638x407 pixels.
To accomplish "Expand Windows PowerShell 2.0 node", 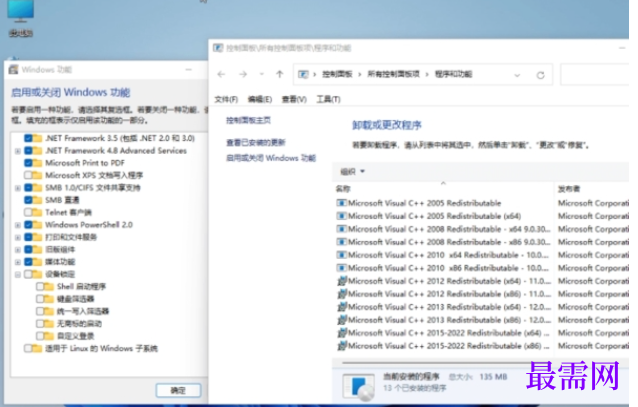I will 17,225.
